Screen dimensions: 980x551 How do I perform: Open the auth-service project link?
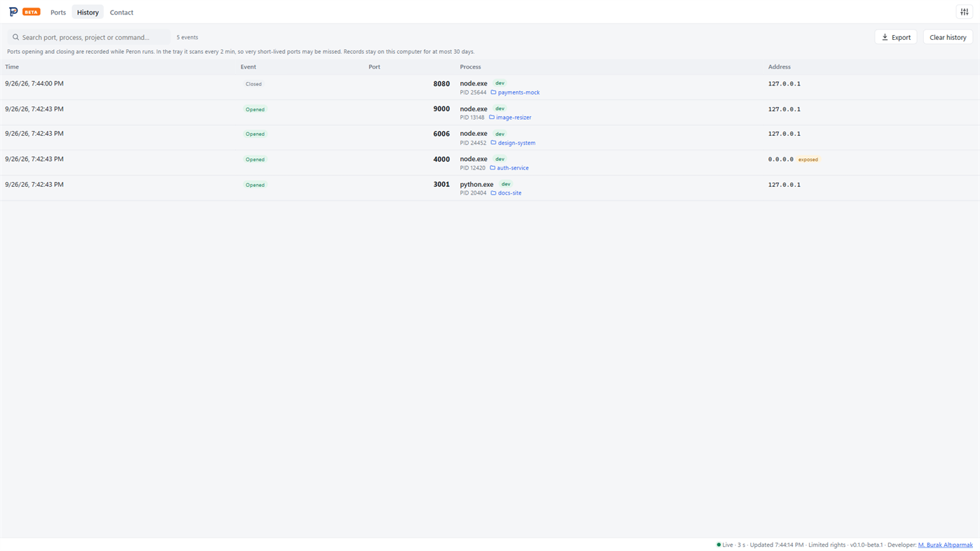513,168
